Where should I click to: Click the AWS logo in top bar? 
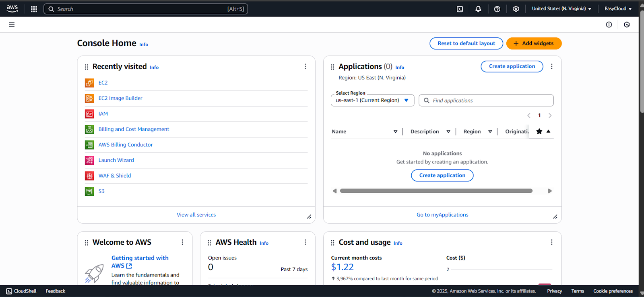[x=12, y=8]
